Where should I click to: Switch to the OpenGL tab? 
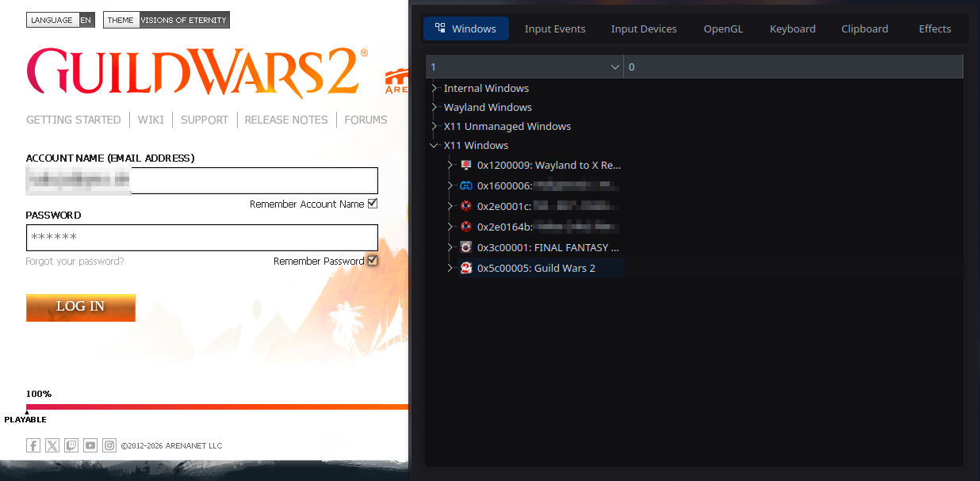tap(723, 29)
